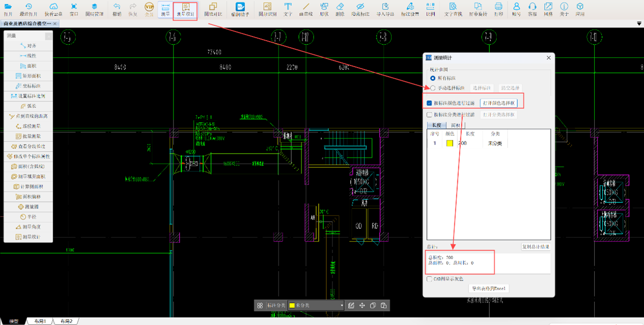Uncheck 按标注颜色进行过滤 checkbox
This screenshot has height=325, width=644.
click(x=429, y=103)
